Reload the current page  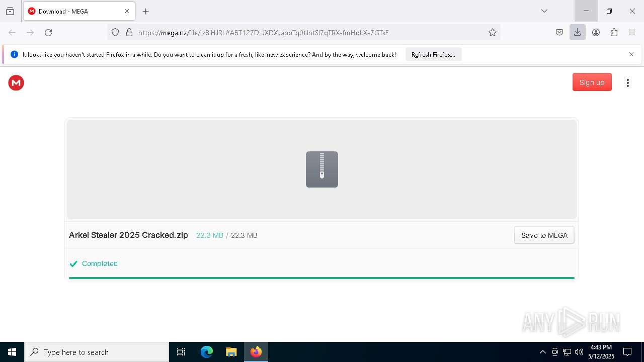[x=48, y=32]
